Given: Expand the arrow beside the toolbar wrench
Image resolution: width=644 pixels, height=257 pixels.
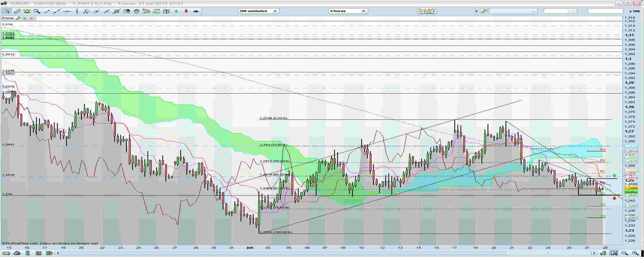Looking at the screenshot, I should (477, 11).
